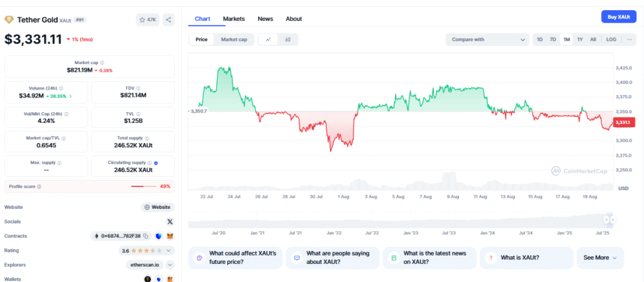Click the MetaMask fox icon in Contracts
This screenshot has height=282, width=644.
point(170,236)
